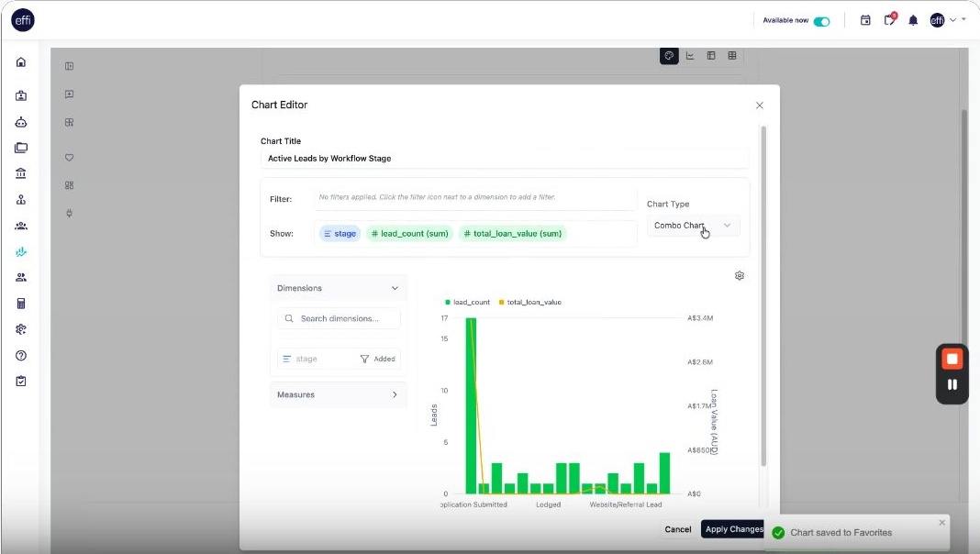Viewport: 980px width, 554px height.
Task: Open the hierarchy sidebar icon
Action: pyautogui.click(x=20, y=199)
